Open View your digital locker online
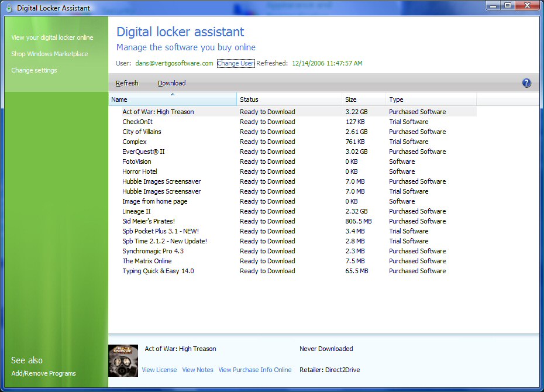544x392 pixels. (52, 37)
